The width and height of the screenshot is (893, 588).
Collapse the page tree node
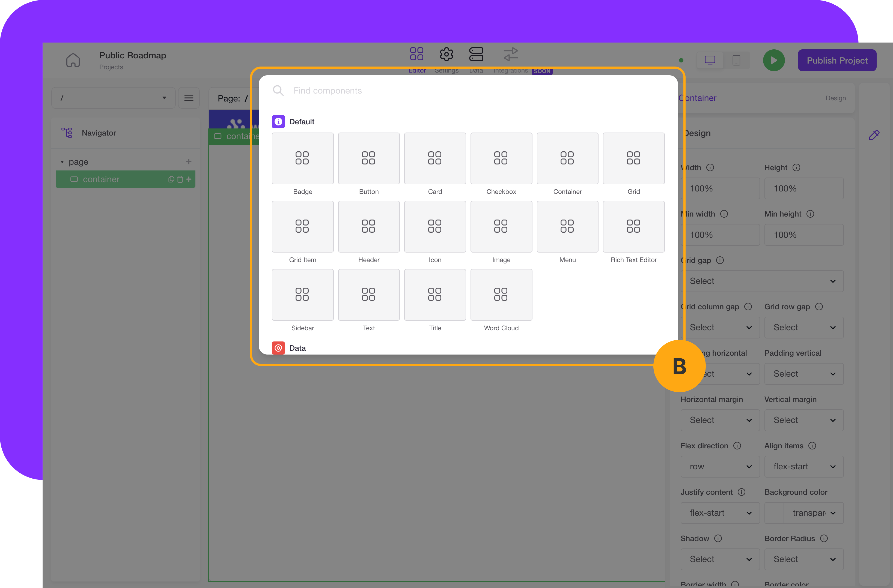[x=62, y=162]
